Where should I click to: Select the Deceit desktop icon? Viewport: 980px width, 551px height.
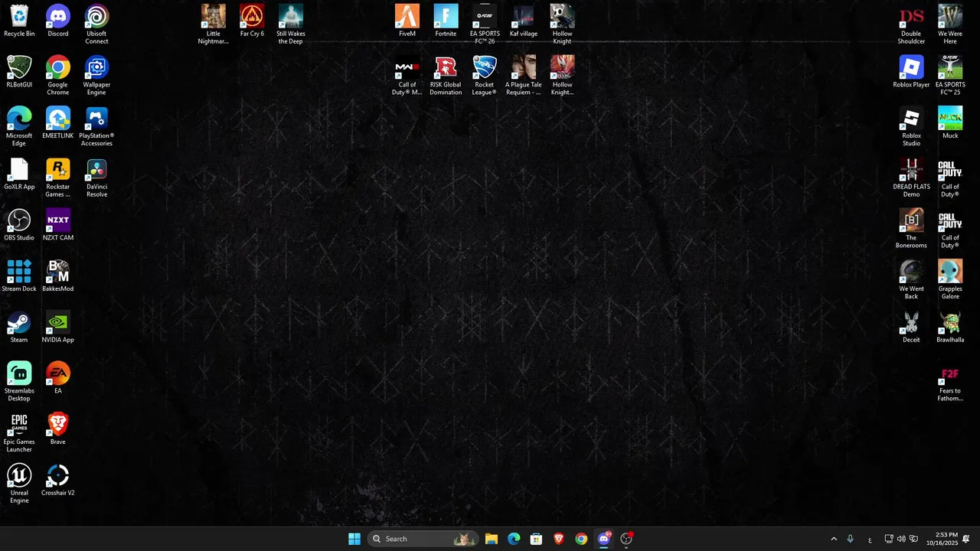[911, 328]
